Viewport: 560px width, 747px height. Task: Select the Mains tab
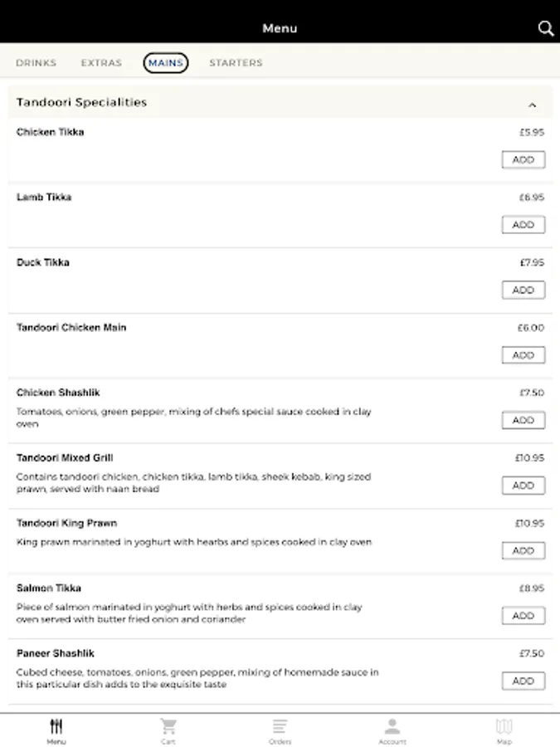[166, 63]
